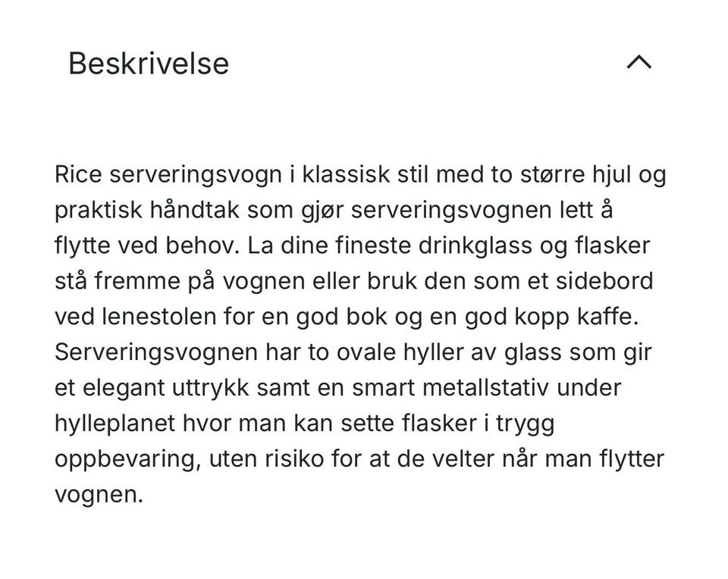Viewport: 728px width, 579px height.
Task: Click the word 'oppbevaring' in the paragraph
Action: point(125,459)
